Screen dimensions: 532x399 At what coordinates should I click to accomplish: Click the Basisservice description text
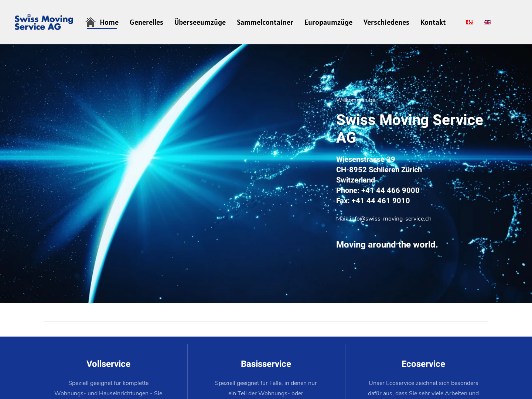266,389
